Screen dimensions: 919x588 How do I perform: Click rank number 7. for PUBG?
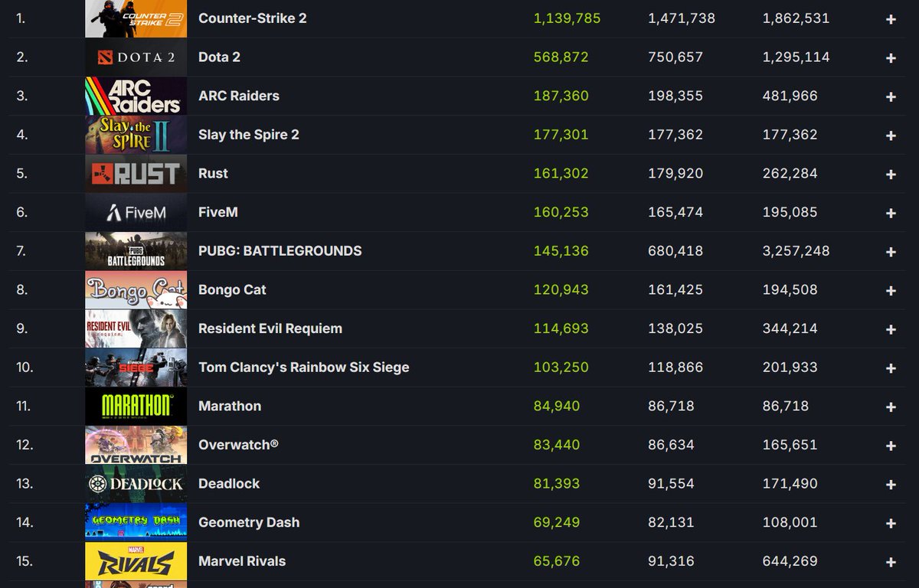point(21,251)
